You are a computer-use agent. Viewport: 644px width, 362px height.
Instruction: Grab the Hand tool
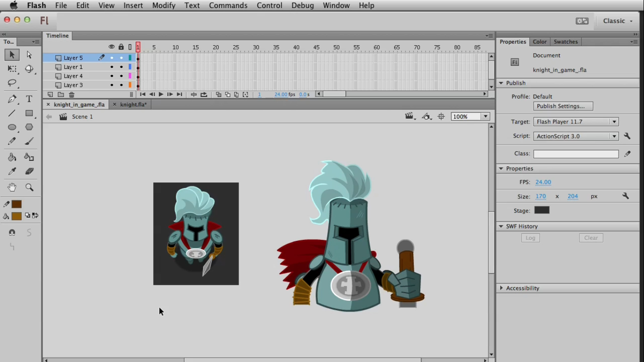point(12,187)
